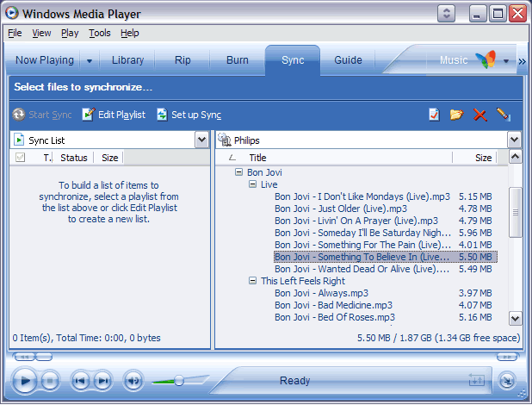Toggle the auto-hide menu bar button
The width and height of the screenshot is (532, 405).
tap(446, 14)
